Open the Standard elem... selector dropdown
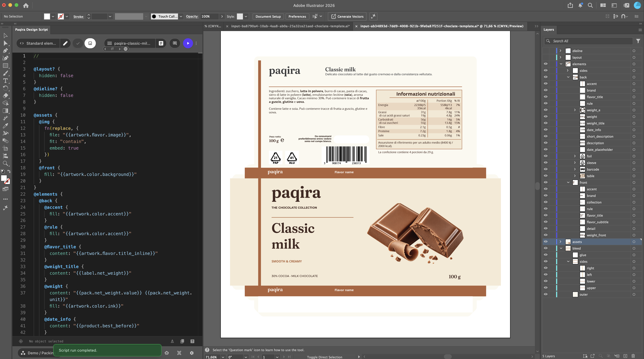This screenshot has width=644, height=359. click(x=38, y=43)
